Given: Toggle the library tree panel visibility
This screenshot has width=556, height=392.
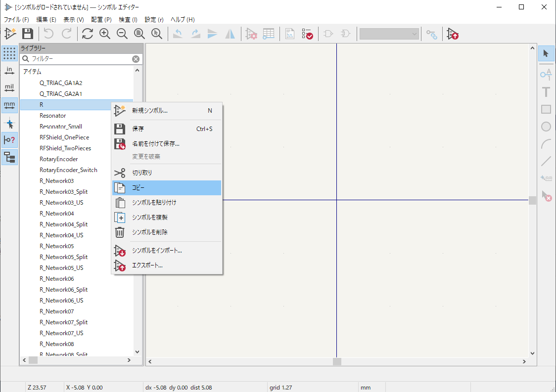Looking at the screenshot, I should (9, 158).
